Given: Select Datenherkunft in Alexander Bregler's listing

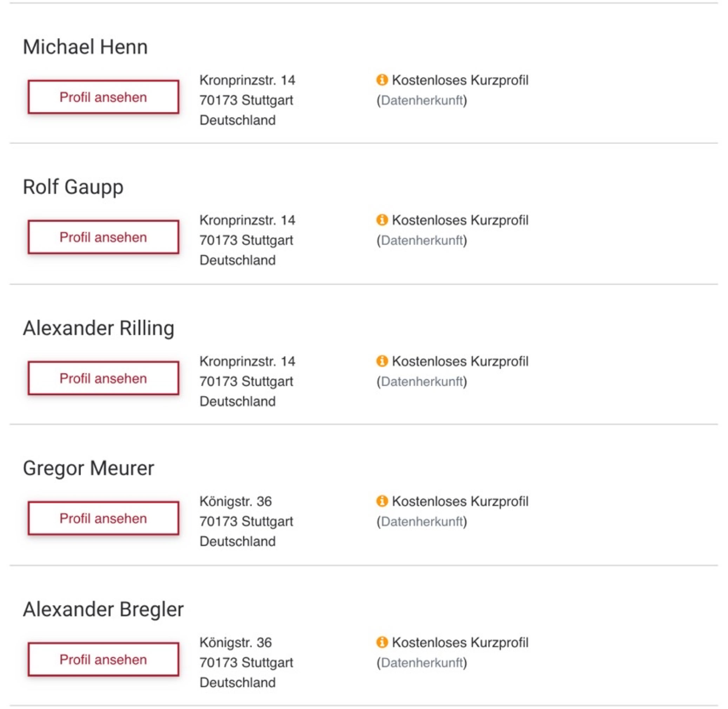Looking at the screenshot, I should click(422, 662).
